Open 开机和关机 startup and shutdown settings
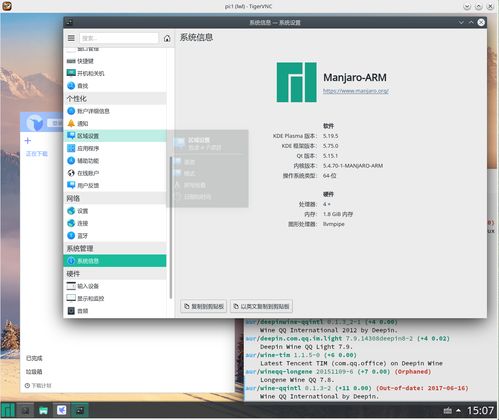Screen dimensions: 499x420 (x=115, y=73)
